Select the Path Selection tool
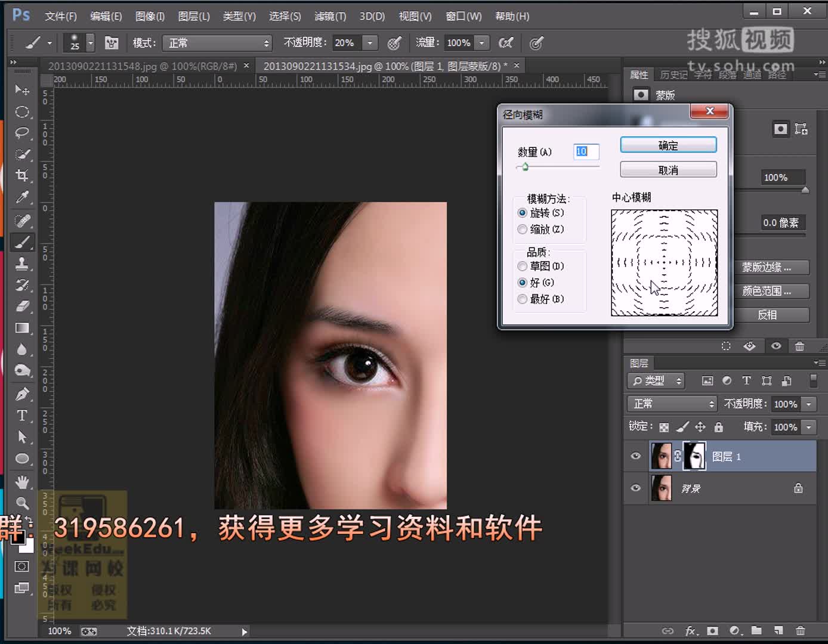The width and height of the screenshot is (828, 644). click(22, 436)
